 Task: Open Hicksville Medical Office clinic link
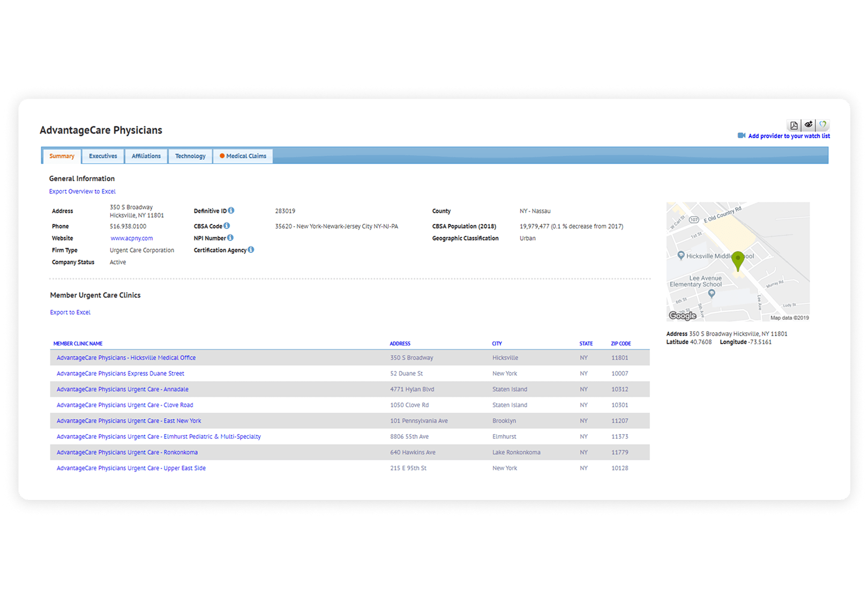[x=126, y=358]
